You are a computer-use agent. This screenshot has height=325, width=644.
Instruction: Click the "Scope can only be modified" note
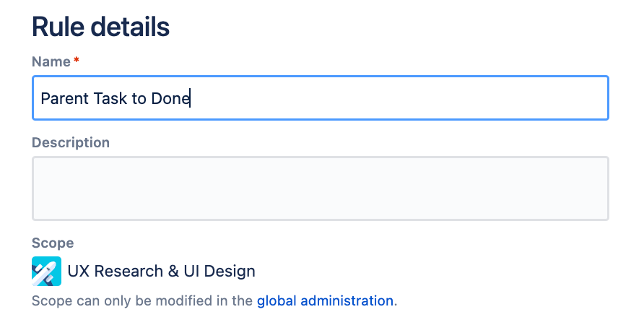point(143,300)
